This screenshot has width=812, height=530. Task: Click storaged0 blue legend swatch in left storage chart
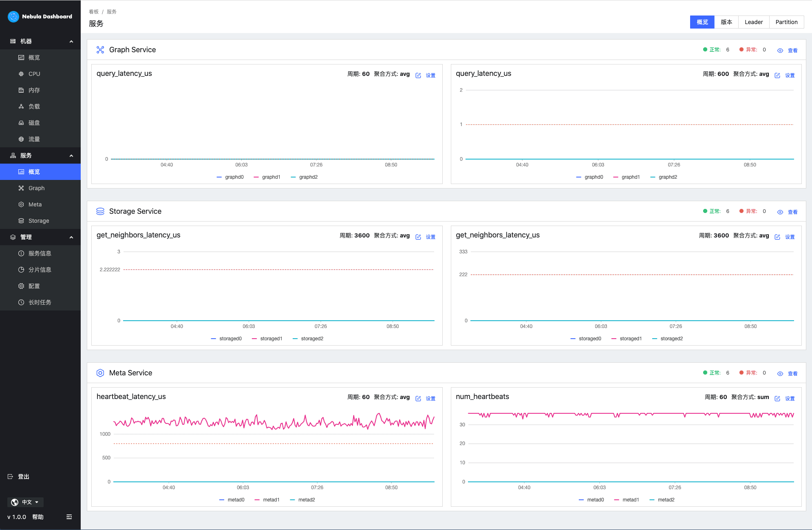coord(213,339)
